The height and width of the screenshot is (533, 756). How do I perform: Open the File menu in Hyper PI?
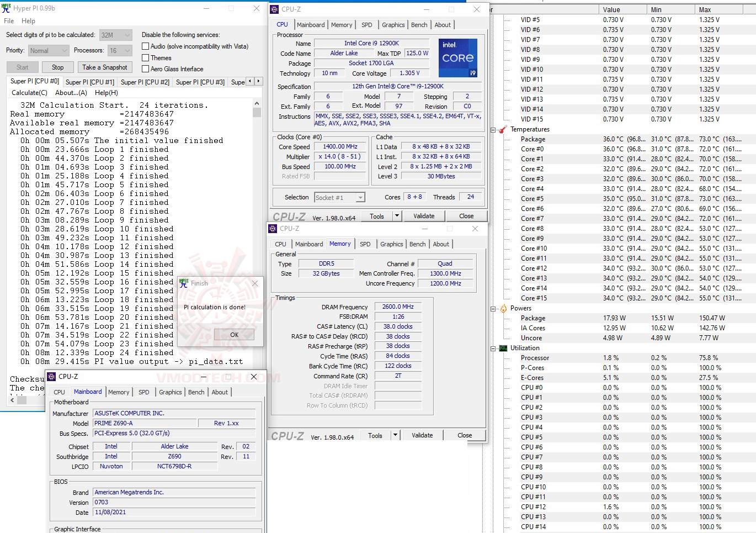point(8,20)
